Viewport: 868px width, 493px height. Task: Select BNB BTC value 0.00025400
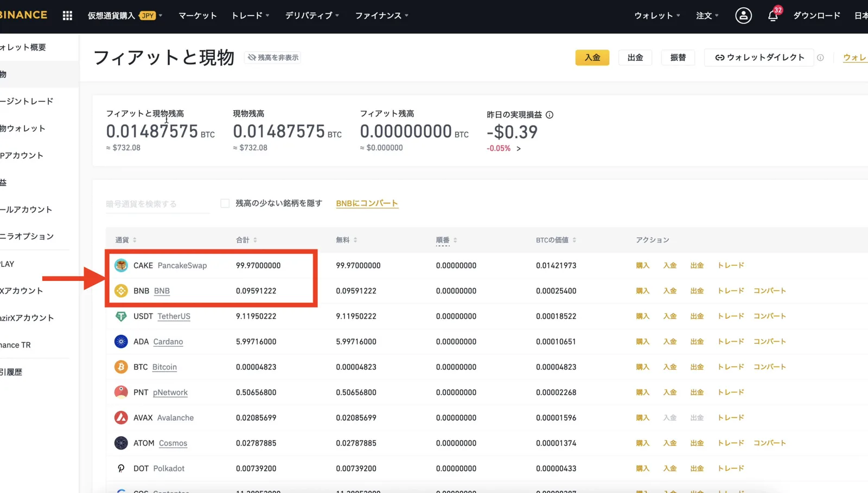tap(556, 291)
